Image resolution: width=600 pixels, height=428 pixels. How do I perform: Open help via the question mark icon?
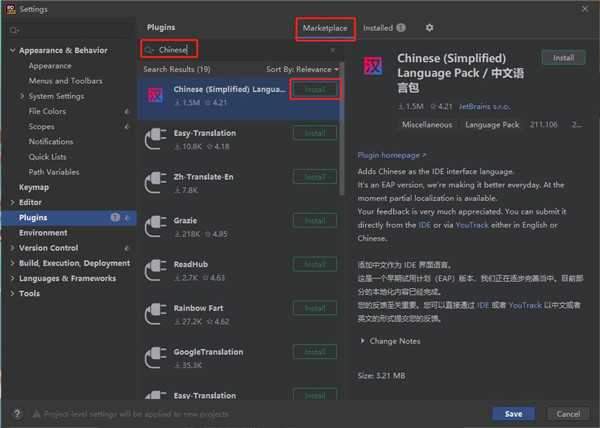[x=17, y=413]
